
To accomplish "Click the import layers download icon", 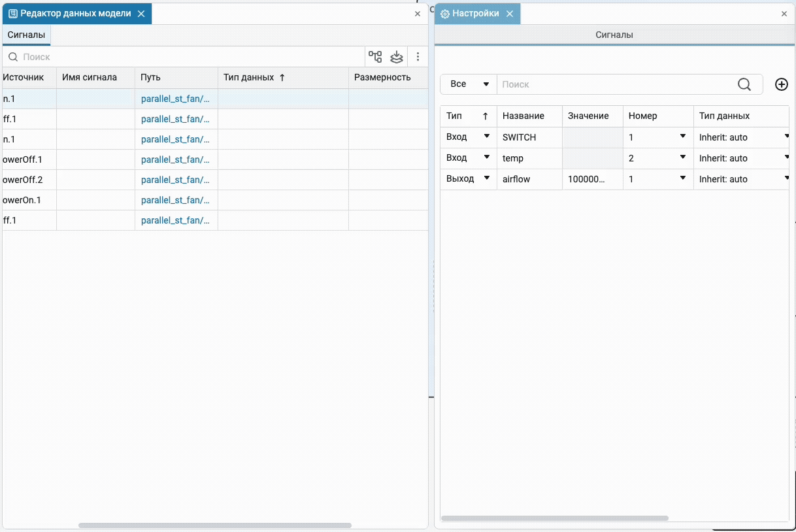I will [x=397, y=57].
